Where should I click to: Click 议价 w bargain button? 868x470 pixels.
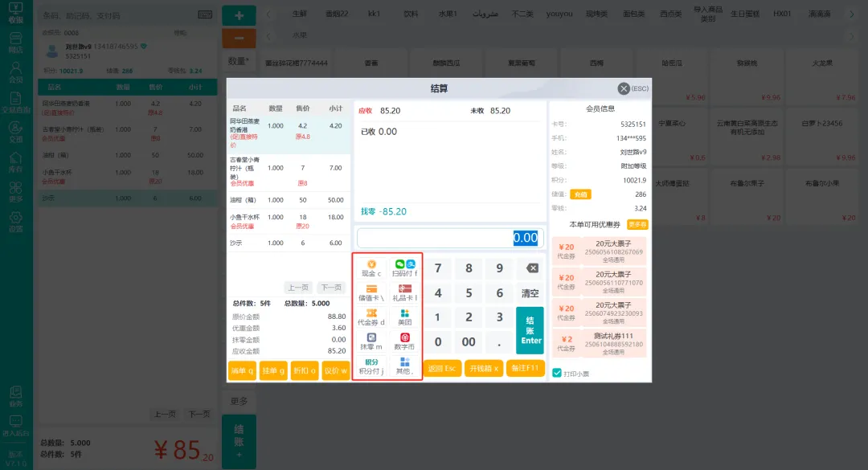tap(335, 370)
